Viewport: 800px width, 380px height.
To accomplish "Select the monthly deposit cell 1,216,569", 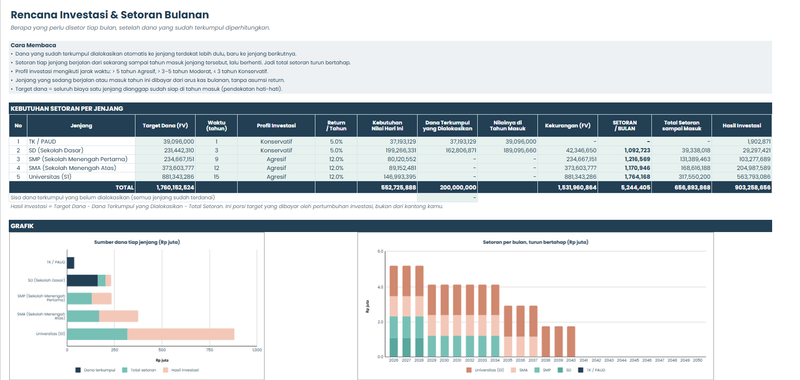I will 625,159.
